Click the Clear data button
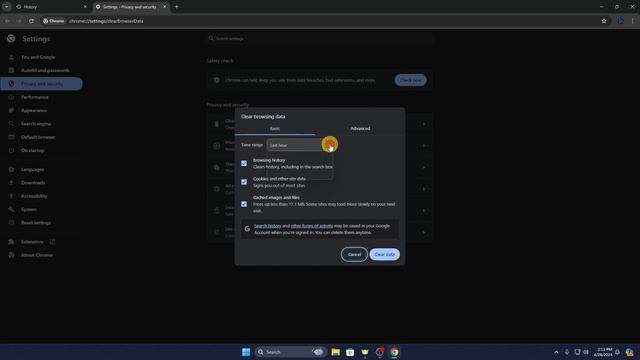The image size is (640, 360). point(384,254)
